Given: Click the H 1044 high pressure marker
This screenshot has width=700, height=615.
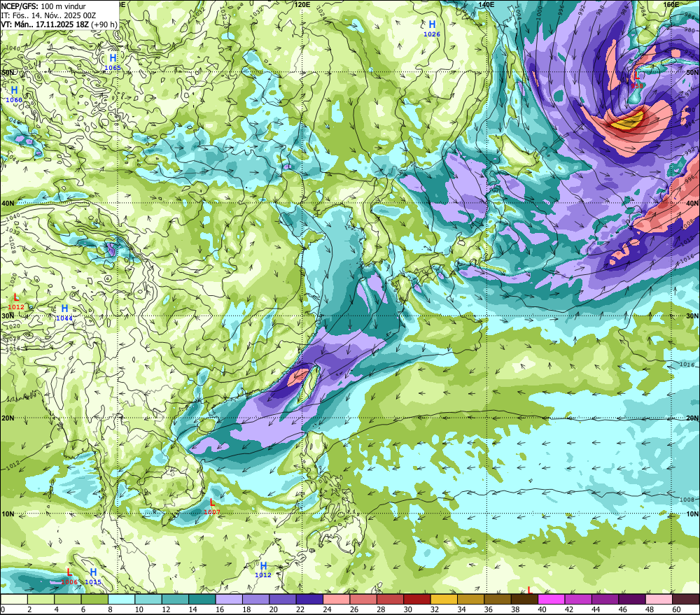Looking at the screenshot, I should (x=64, y=313).
